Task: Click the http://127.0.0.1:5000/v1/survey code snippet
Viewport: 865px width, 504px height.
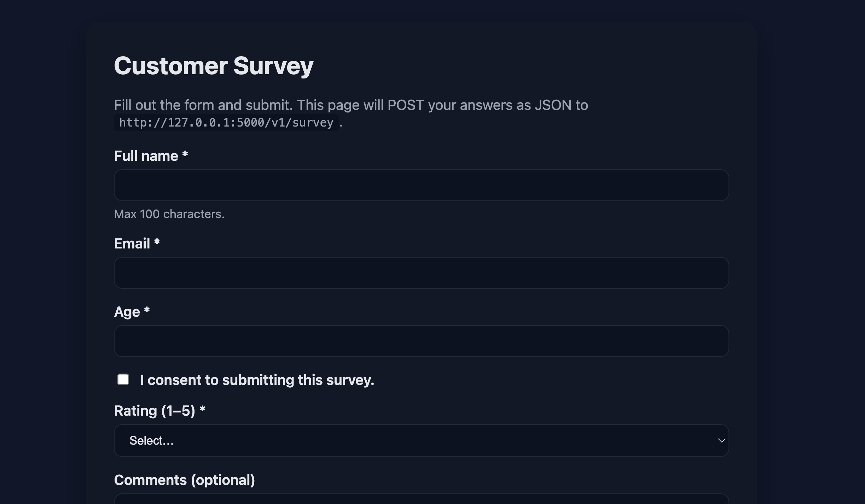Action: pos(226,123)
